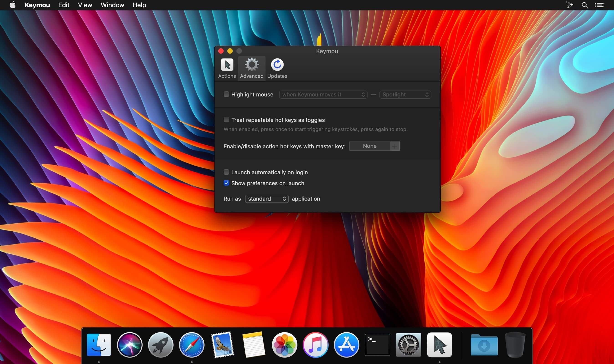Open the Window menu
614x364 pixels.
(112, 5)
